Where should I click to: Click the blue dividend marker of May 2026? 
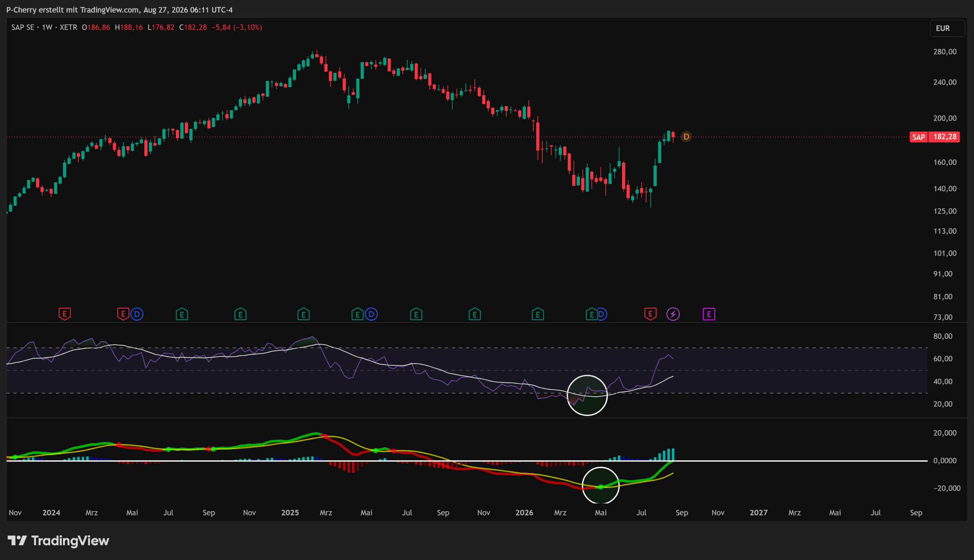[x=603, y=314]
